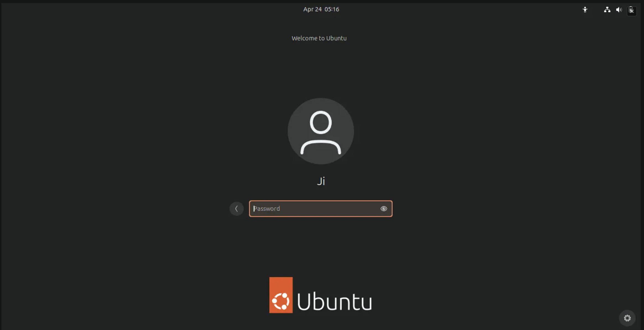644x330 pixels.
Task: Click the wired network status icon
Action: [607, 10]
